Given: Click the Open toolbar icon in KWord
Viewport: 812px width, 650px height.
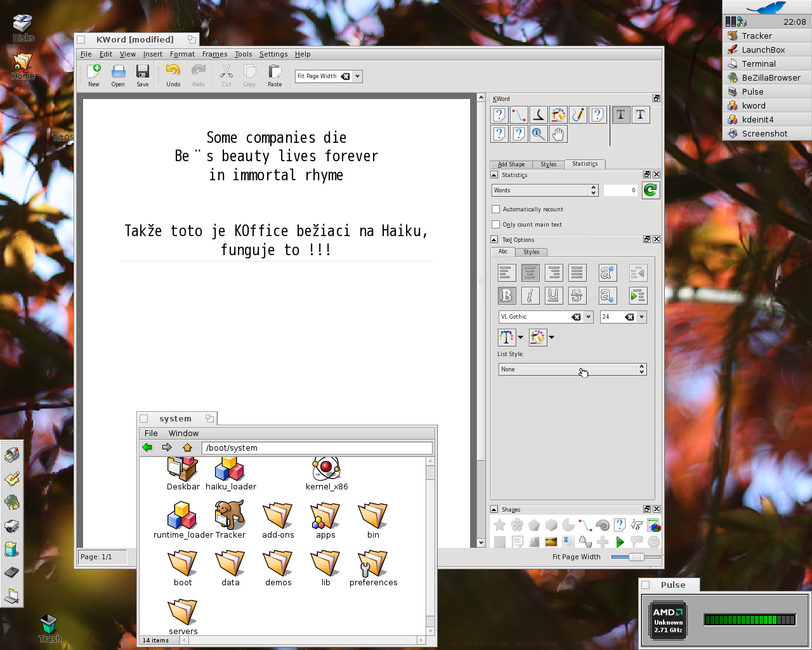Looking at the screenshot, I should click(118, 76).
